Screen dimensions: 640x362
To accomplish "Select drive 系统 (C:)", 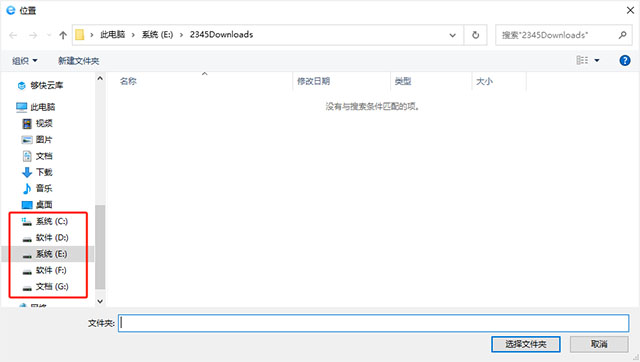I will point(45,221).
